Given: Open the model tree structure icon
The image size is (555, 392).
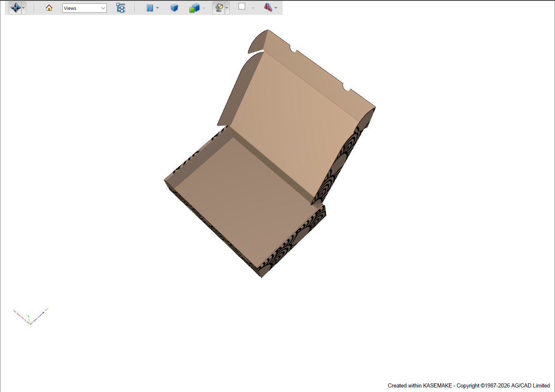Looking at the screenshot, I should coord(120,8).
